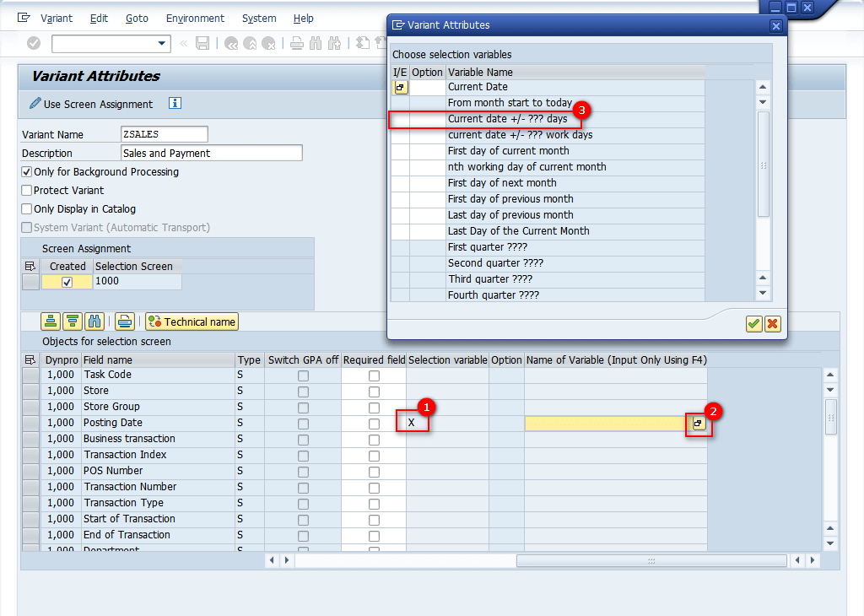Open the Goto menu
The image size is (864, 616).
point(137,19)
